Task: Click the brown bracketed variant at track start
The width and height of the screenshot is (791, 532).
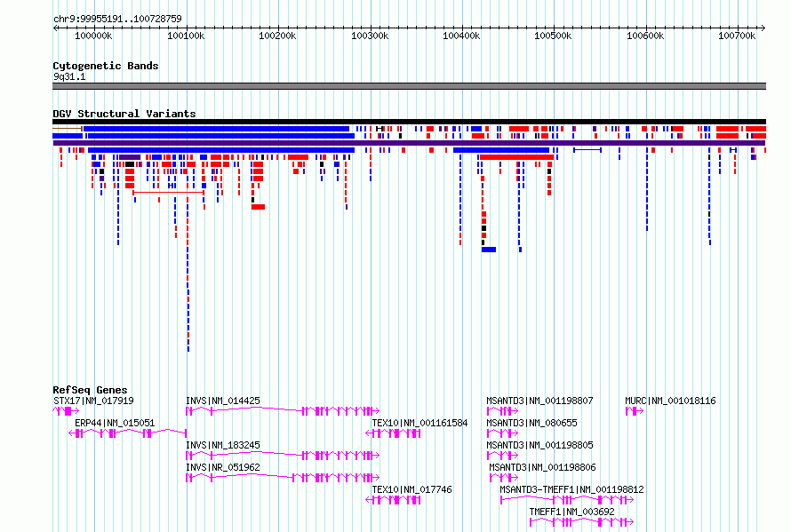Action: click(68, 129)
